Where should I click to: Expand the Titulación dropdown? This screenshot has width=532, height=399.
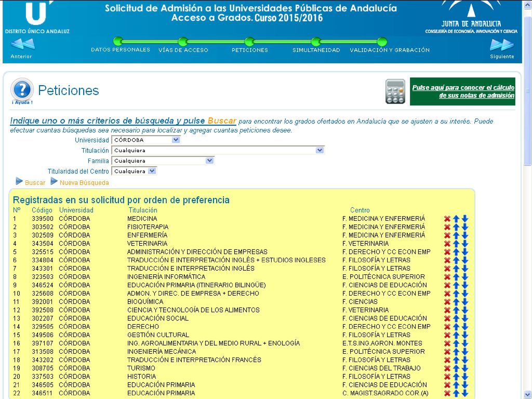click(x=218, y=150)
